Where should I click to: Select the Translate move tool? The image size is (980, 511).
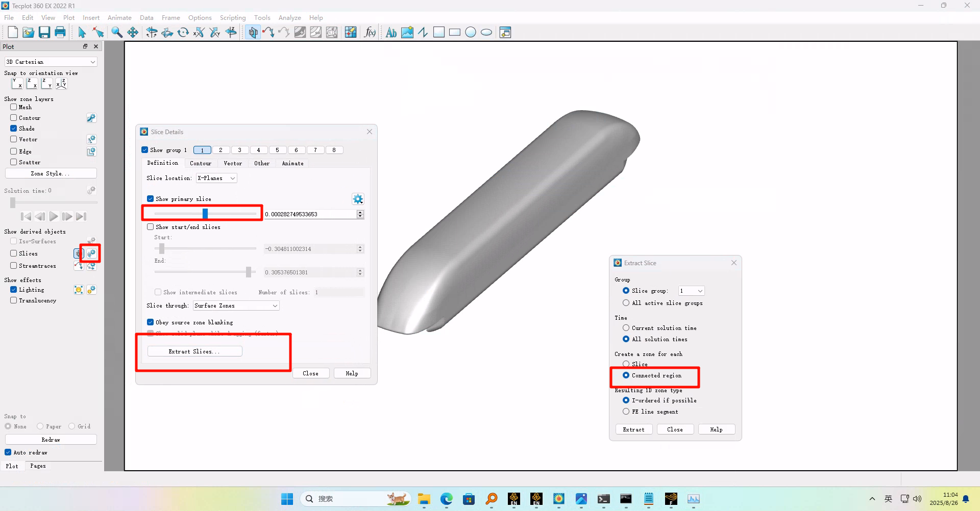click(133, 33)
